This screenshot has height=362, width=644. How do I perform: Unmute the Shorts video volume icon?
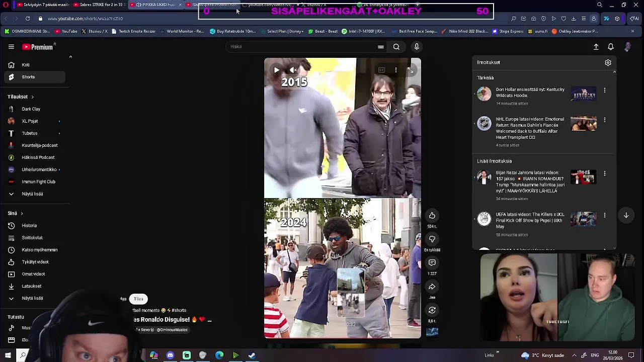(293, 70)
